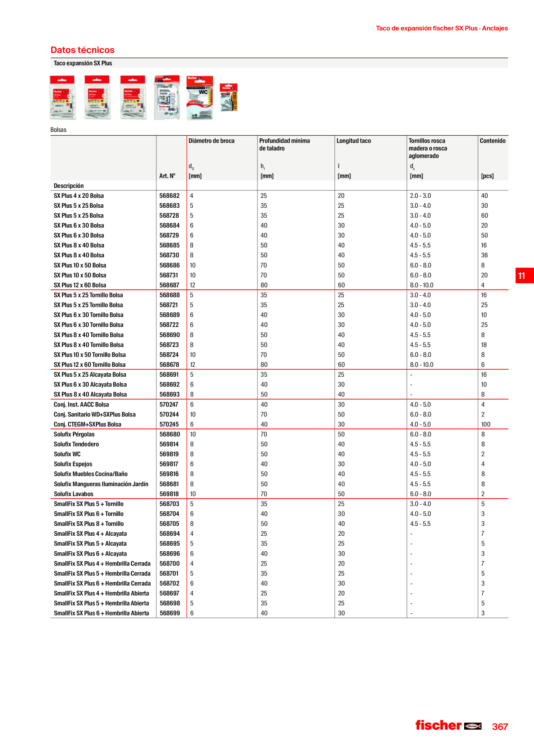The image size is (534, 756).
Task: Click article number 568721
Action: pos(169,305)
